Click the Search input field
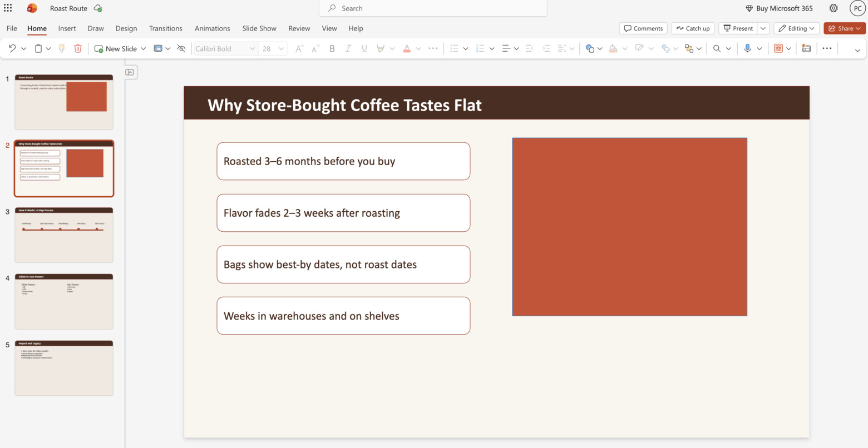The height and width of the screenshot is (448, 868). 433,8
